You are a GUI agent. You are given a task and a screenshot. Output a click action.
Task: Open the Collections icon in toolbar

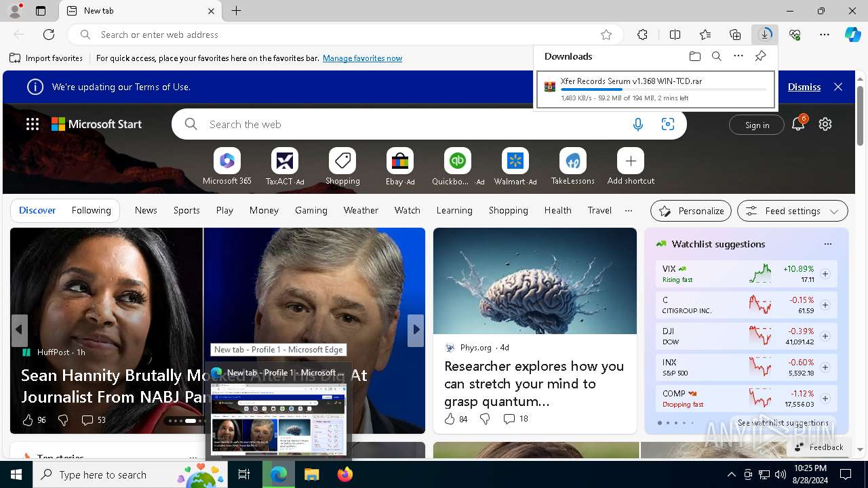[735, 35]
